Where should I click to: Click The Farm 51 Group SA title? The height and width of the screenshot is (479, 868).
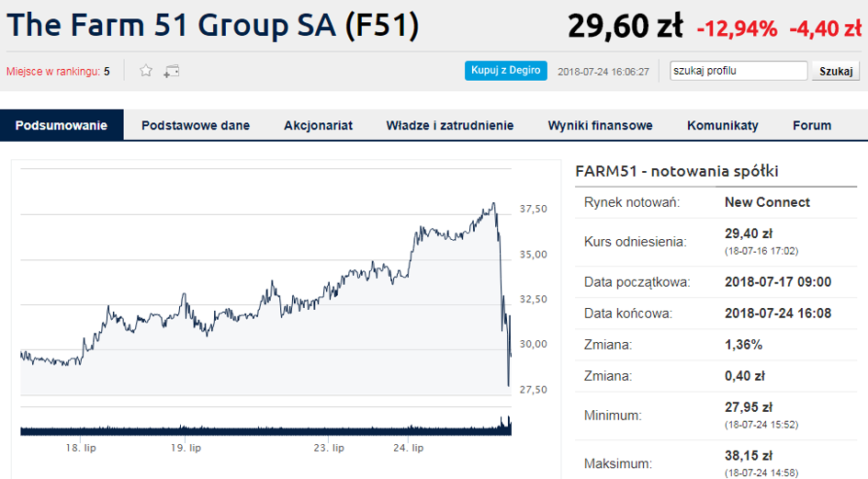tap(213, 26)
